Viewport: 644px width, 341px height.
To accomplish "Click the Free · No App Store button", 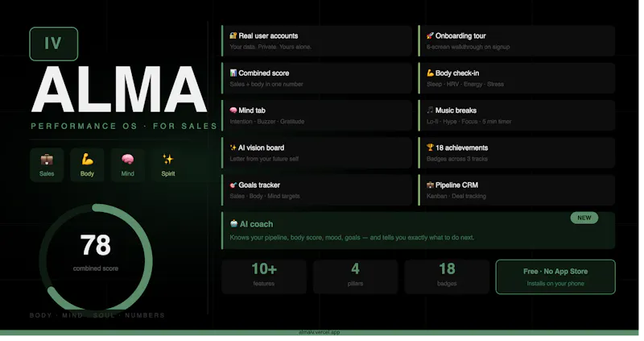I will tap(555, 277).
